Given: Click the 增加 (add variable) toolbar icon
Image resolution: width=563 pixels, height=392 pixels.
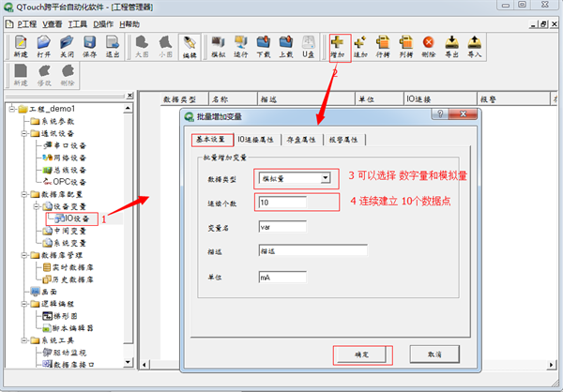Looking at the screenshot, I should point(338,46).
